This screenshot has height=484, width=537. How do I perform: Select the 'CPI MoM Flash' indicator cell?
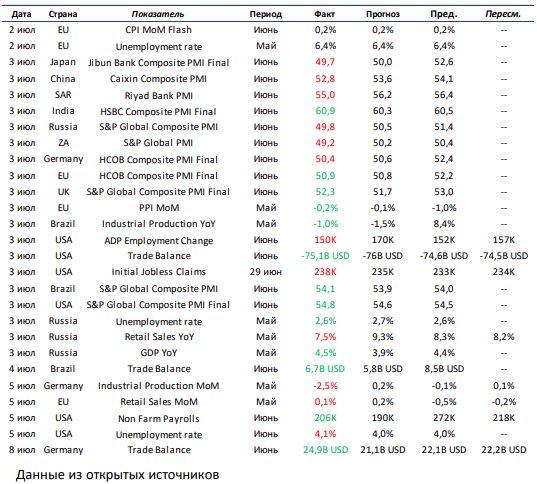click(x=158, y=30)
